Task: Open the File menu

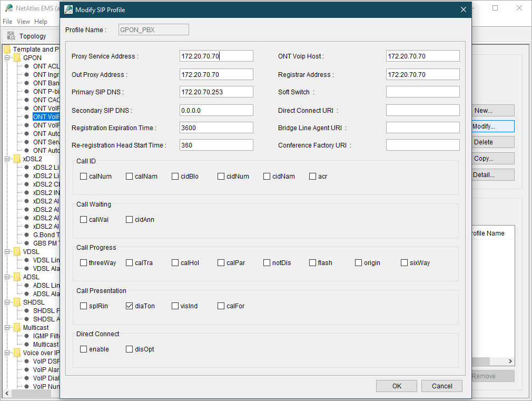Action: (x=7, y=22)
